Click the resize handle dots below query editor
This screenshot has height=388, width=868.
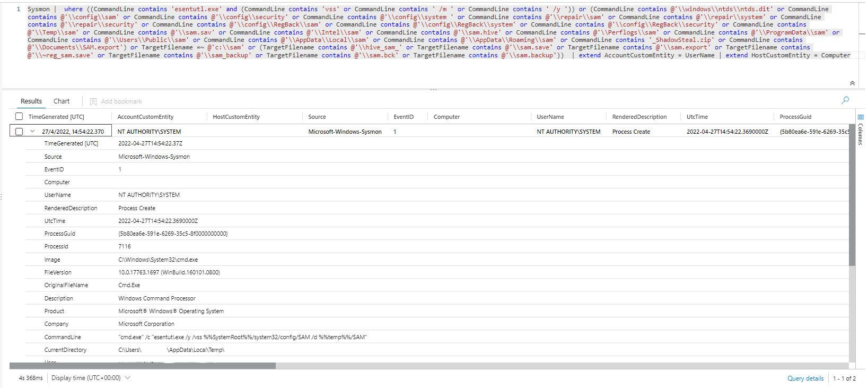pyautogui.click(x=433, y=90)
